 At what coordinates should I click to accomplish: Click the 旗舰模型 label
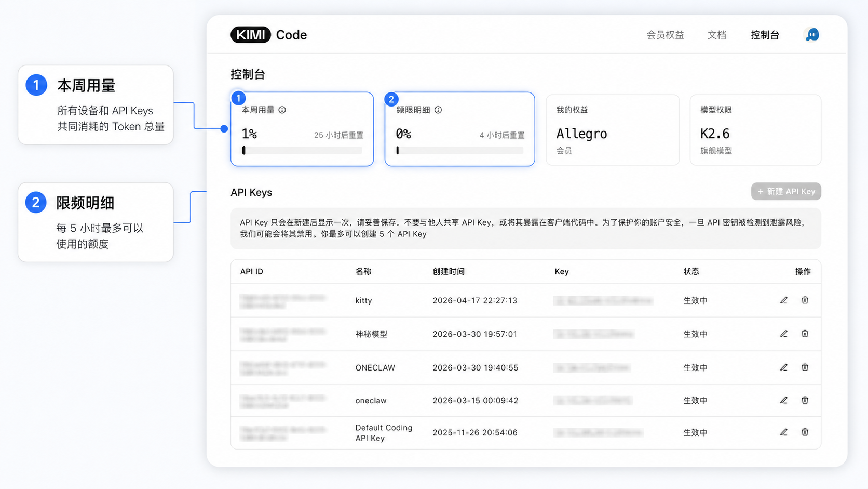pyautogui.click(x=716, y=151)
